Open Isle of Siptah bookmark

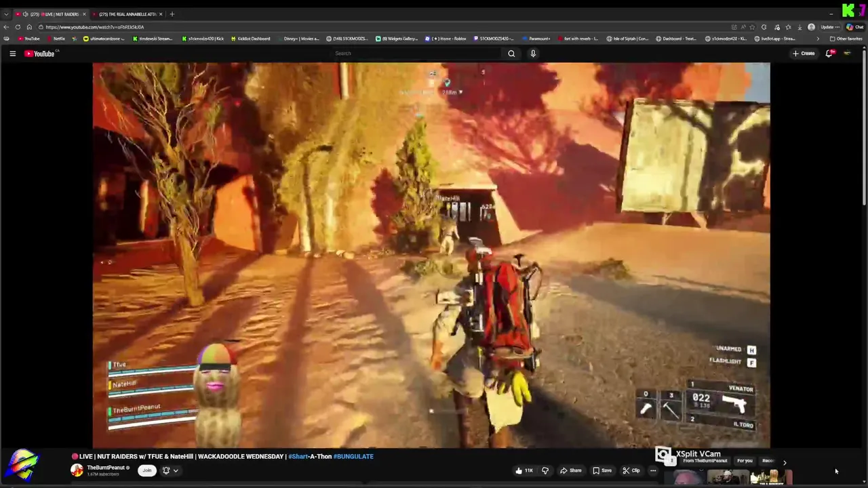pos(627,39)
